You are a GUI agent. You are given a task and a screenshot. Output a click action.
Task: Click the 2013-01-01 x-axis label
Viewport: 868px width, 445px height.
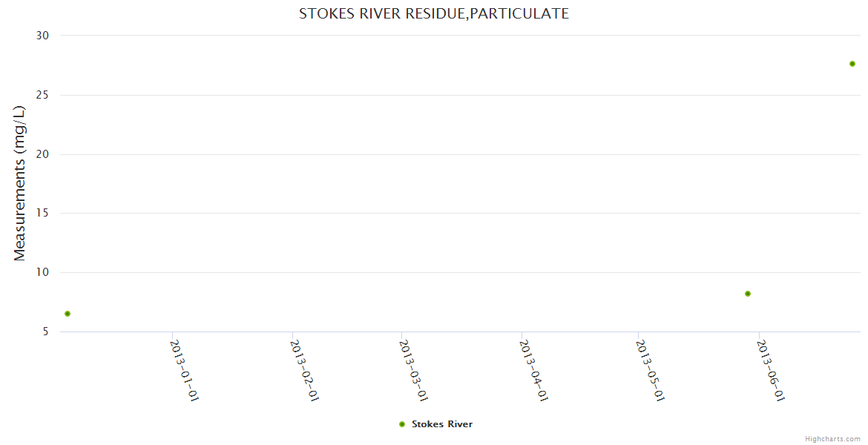click(185, 370)
